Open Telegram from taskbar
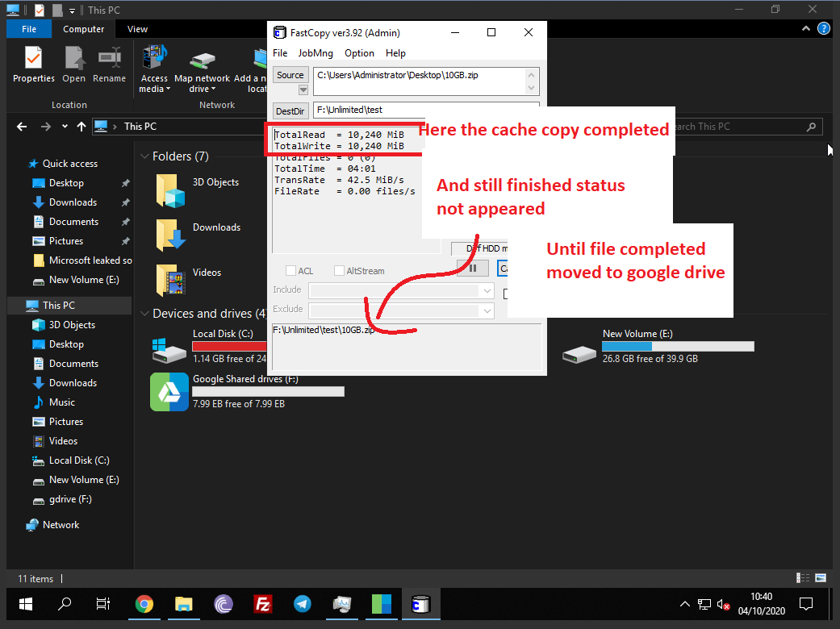Viewport: 840px width, 629px height. (x=303, y=604)
